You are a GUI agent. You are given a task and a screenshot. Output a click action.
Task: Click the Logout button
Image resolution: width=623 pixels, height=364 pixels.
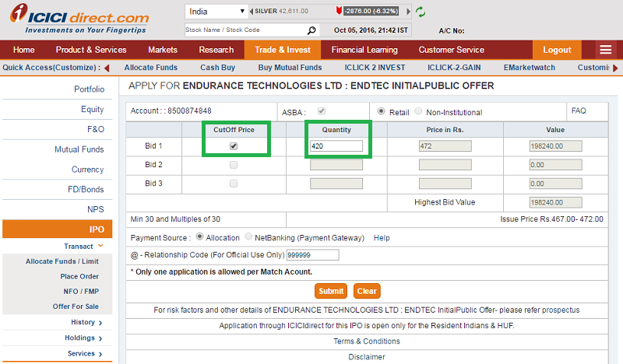557,50
